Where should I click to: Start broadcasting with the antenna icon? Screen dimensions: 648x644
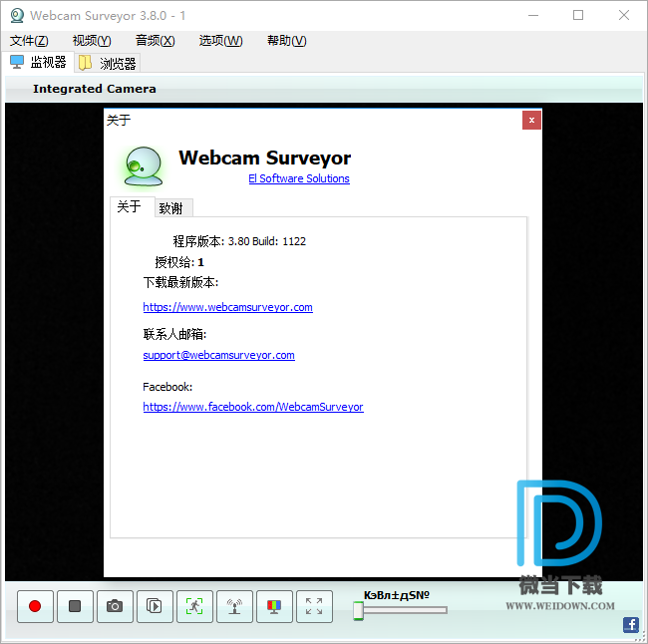(234, 606)
